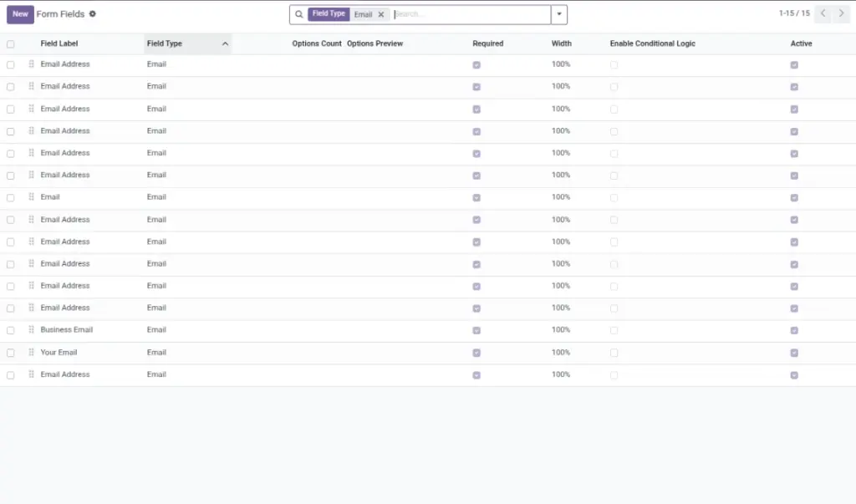Click the Options Preview column header
Screen dimensions: 856x504
coord(375,43)
